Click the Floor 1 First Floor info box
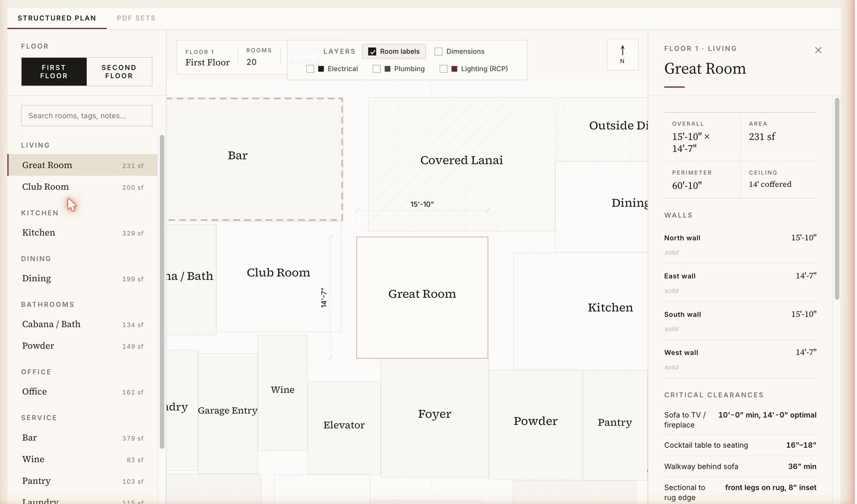Image resolution: width=857 pixels, height=504 pixels. click(207, 57)
